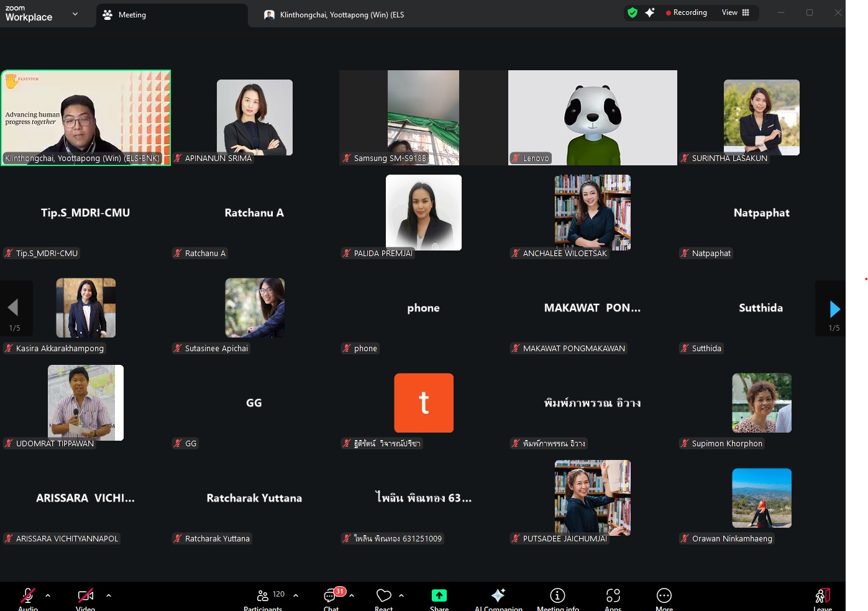The image size is (868, 611).
Task: Click the Recording indicator
Action: click(687, 12)
